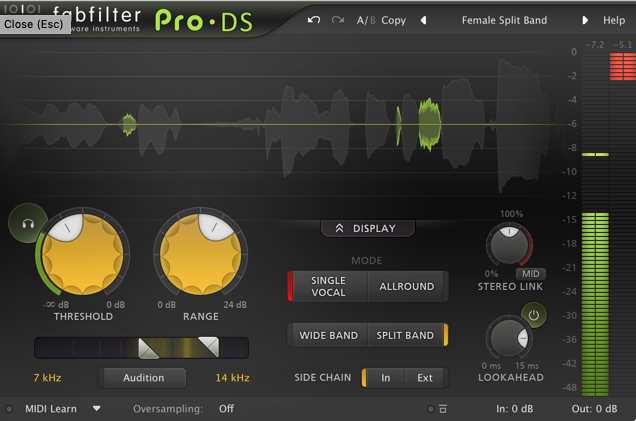Click the Threshold knob

click(83, 254)
